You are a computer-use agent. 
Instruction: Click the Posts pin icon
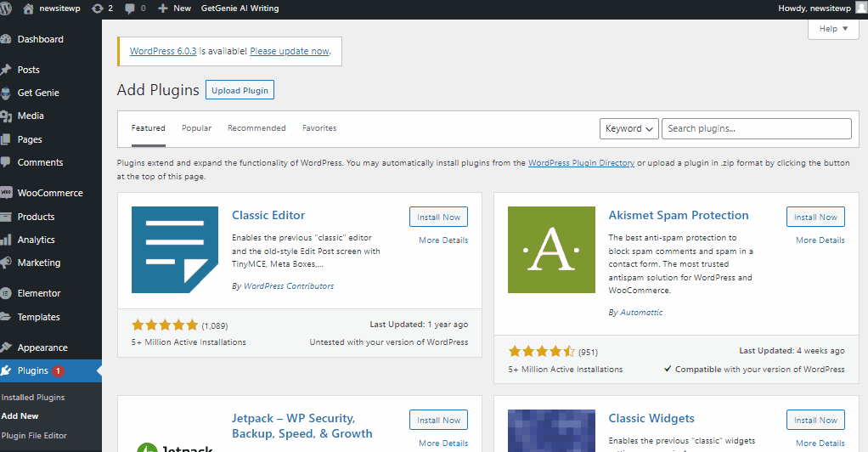point(6,70)
